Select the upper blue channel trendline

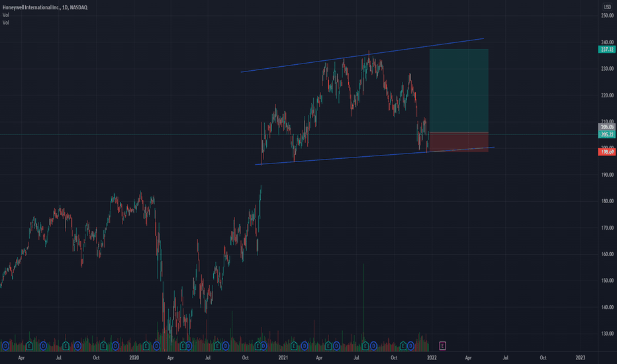point(362,56)
